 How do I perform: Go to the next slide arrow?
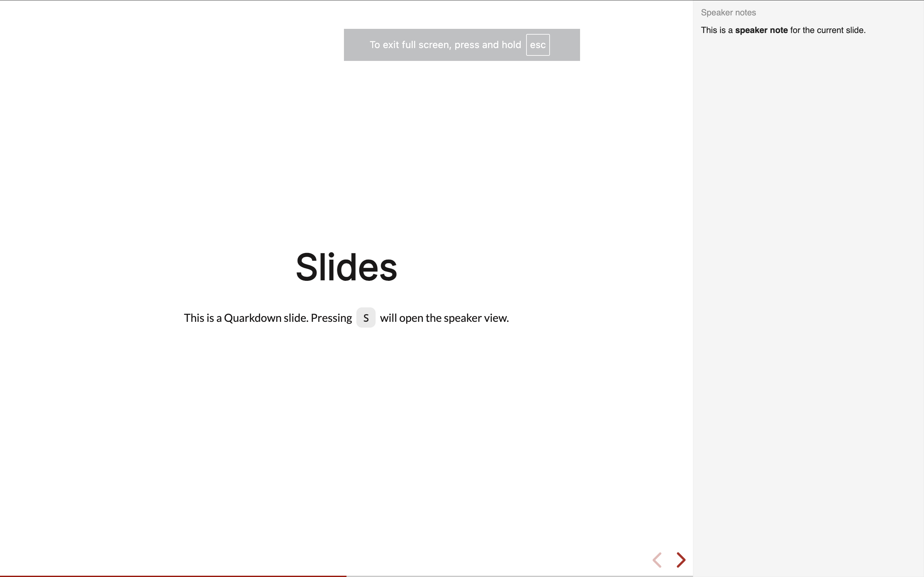click(x=681, y=560)
